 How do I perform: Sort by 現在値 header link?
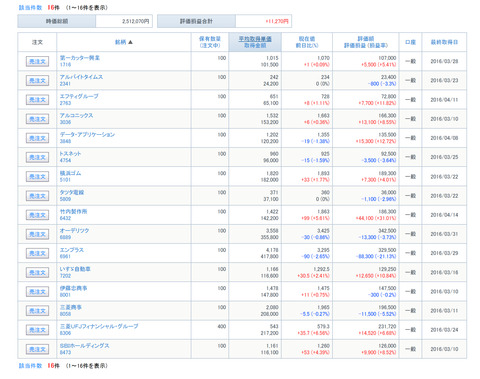coord(307,39)
